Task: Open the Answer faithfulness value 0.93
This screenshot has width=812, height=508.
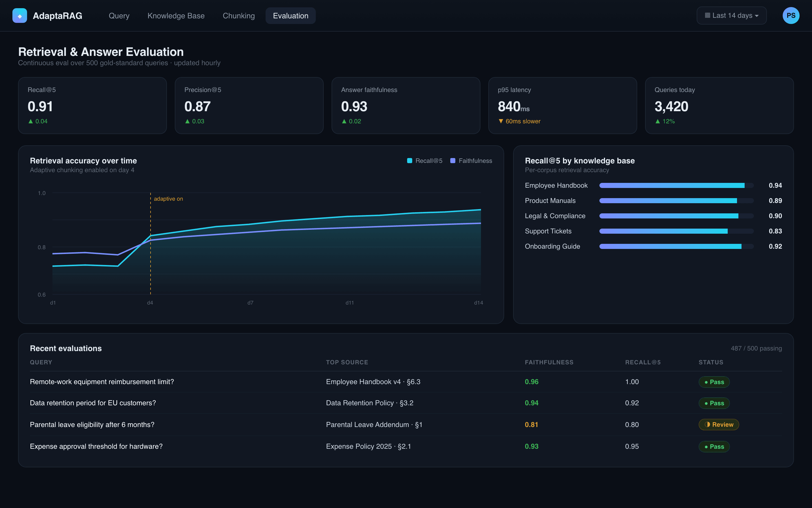Action: tap(354, 106)
